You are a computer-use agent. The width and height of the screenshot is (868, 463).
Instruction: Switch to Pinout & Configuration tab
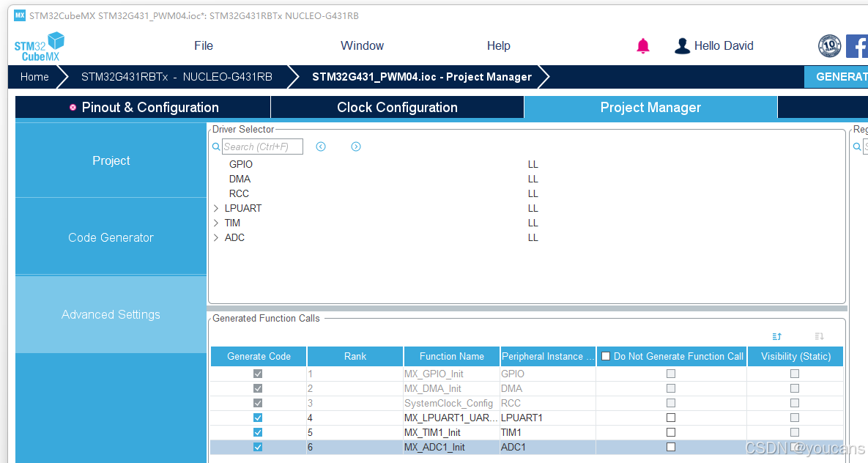(x=143, y=108)
